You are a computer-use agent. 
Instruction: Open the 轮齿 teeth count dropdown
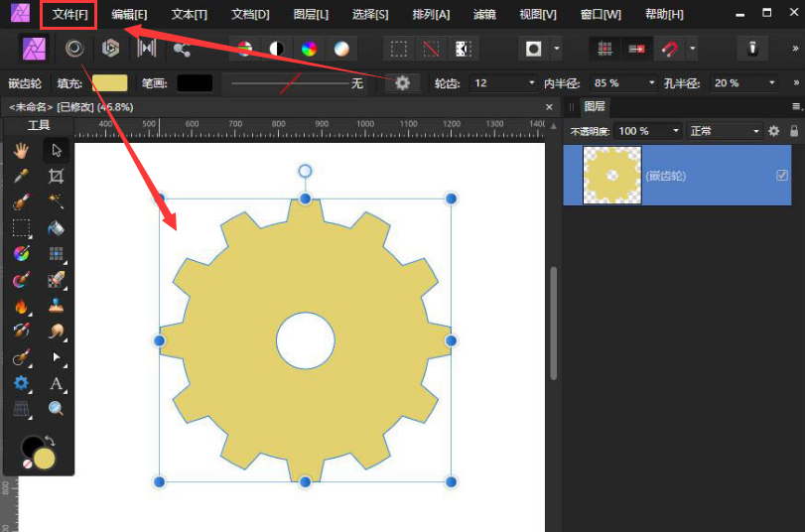(x=532, y=83)
